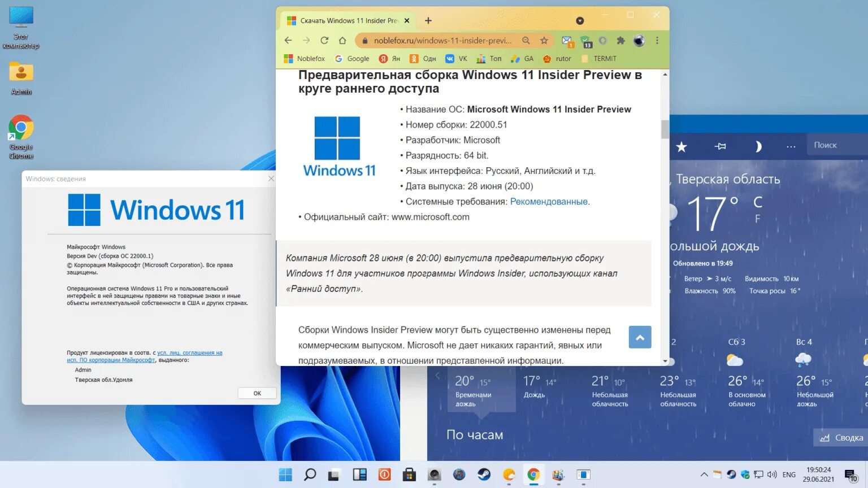Open TERMIT bookmarks folder

598,59
